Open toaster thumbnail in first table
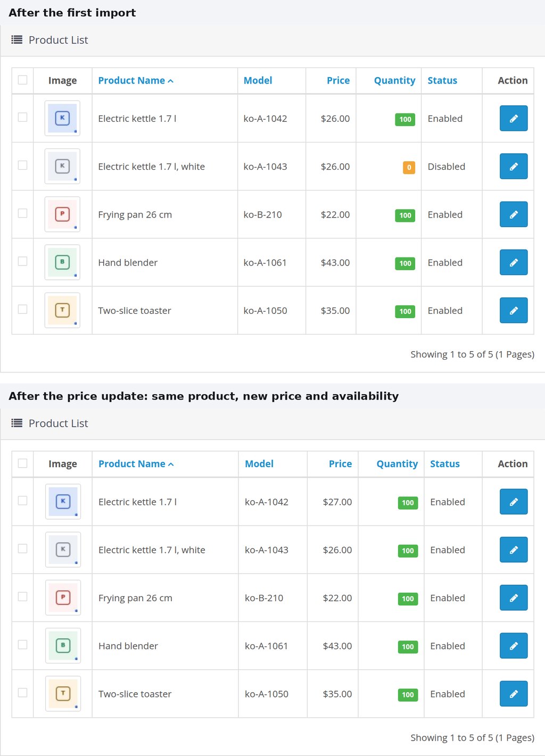This screenshot has width=545, height=756. [x=62, y=310]
